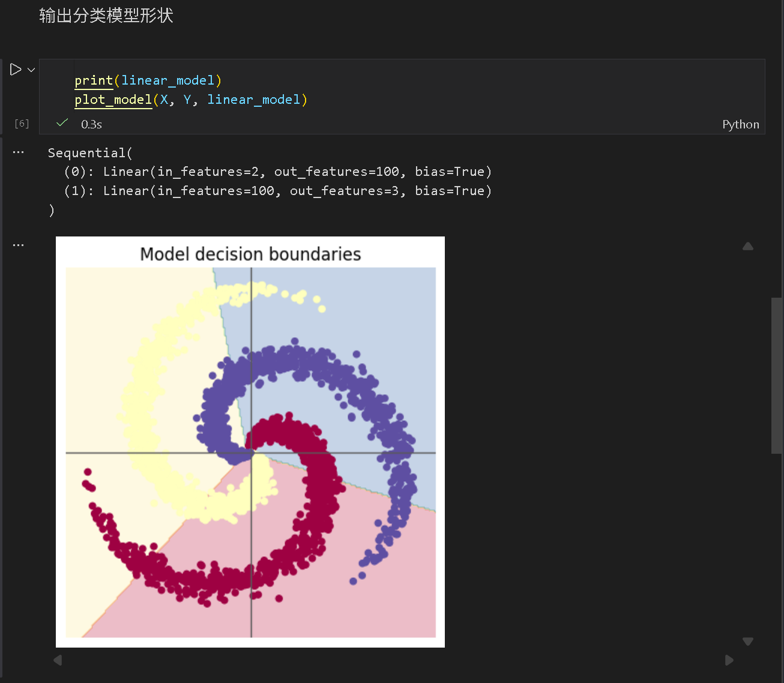Run the print(linear_model) code cell
Viewport: 784px width, 683px height.
(16, 70)
